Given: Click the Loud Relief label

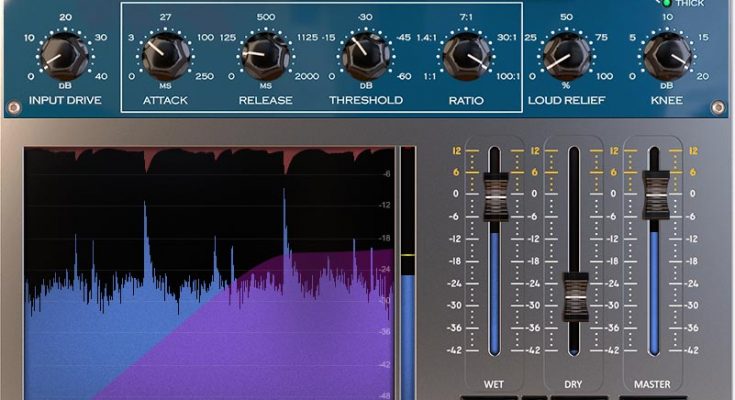Looking at the screenshot, I should [x=567, y=101].
